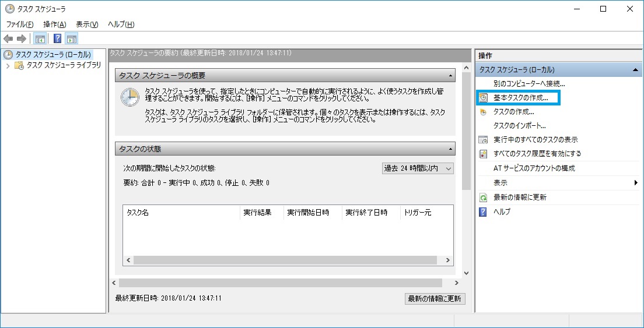Click the 要約: 合計 0 status summary text

point(197,183)
